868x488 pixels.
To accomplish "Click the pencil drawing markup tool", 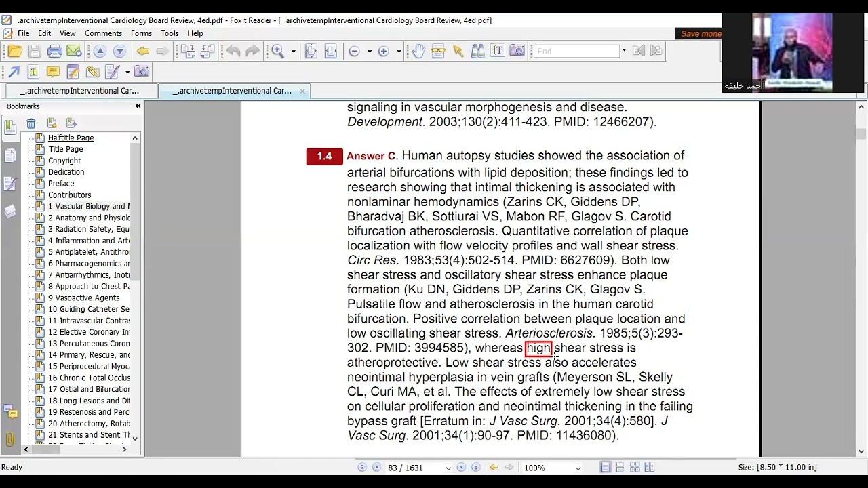I will pos(113,72).
